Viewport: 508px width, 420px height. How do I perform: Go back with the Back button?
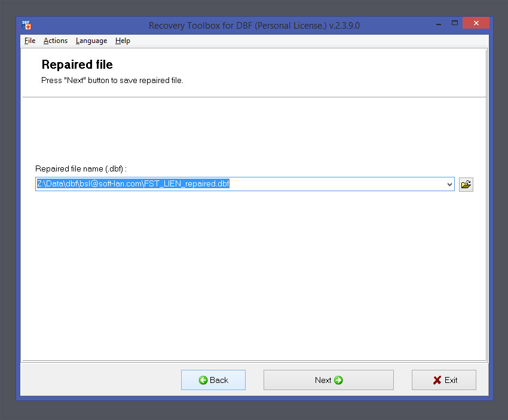pyautogui.click(x=213, y=380)
